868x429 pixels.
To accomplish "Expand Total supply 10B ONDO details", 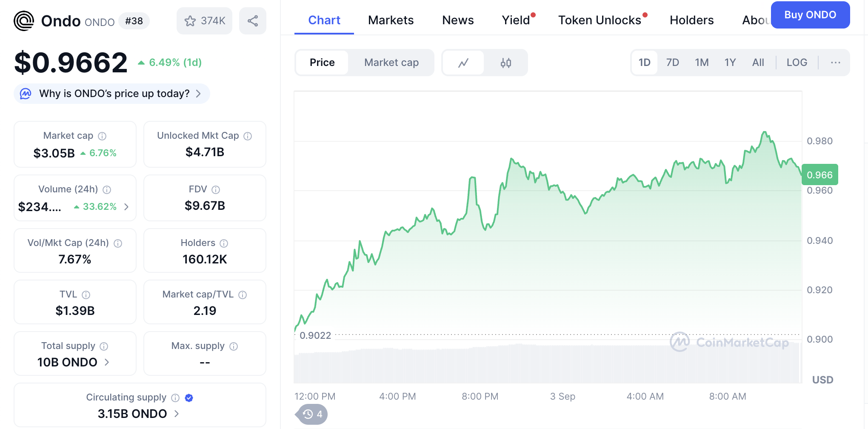I will pyautogui.click(x=107, y=362).
